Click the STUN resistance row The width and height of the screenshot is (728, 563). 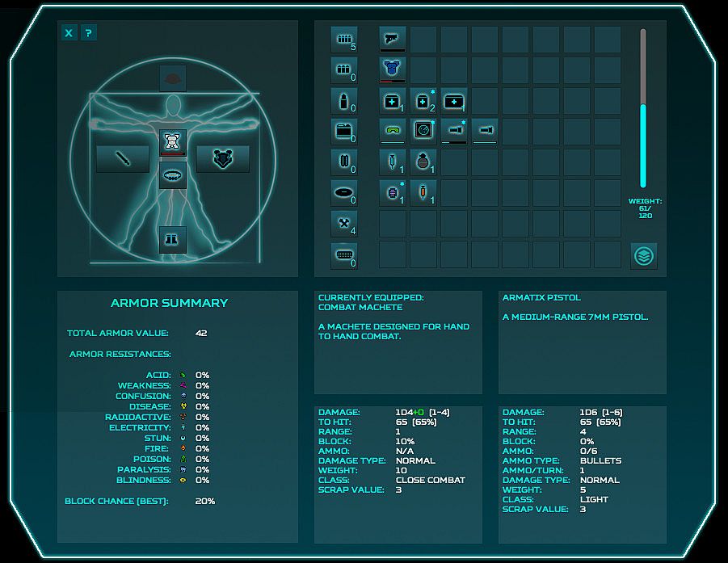177,438
